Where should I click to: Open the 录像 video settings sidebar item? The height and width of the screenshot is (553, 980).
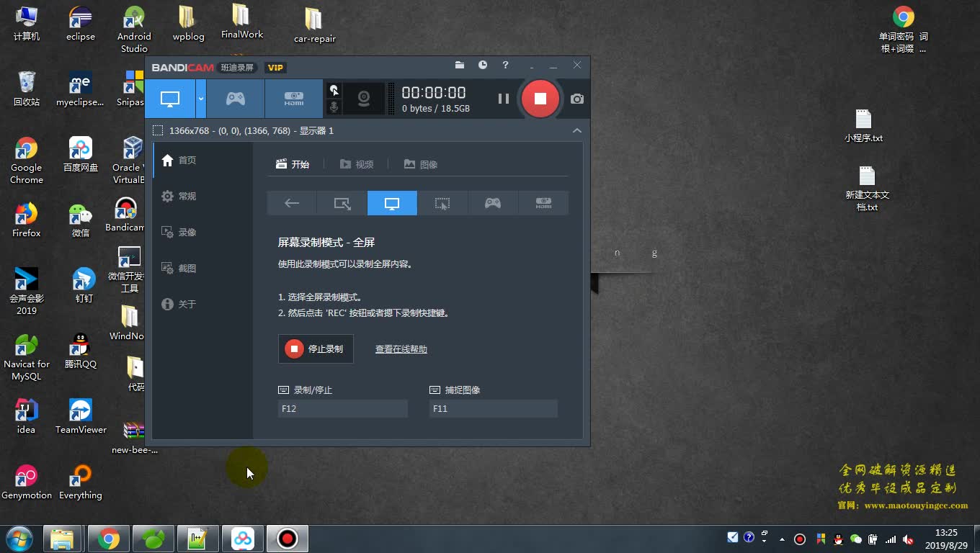click(x=202, y=232)
